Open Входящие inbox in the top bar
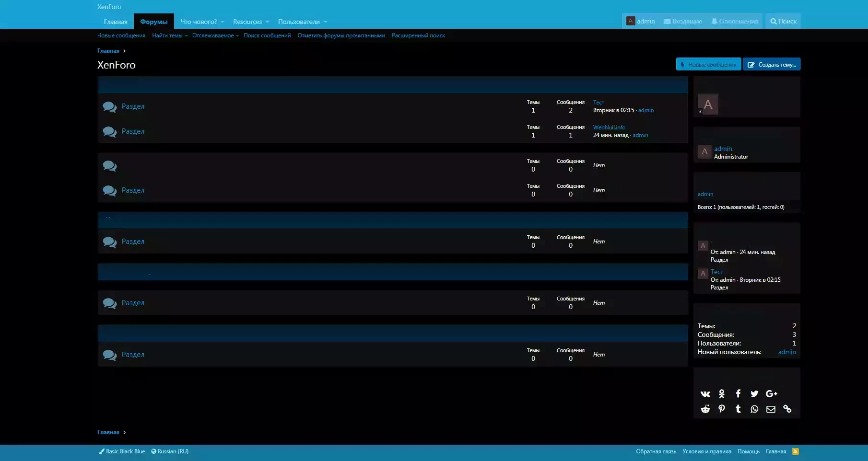Viewport: 868px width, 461px height. (682, 21)
